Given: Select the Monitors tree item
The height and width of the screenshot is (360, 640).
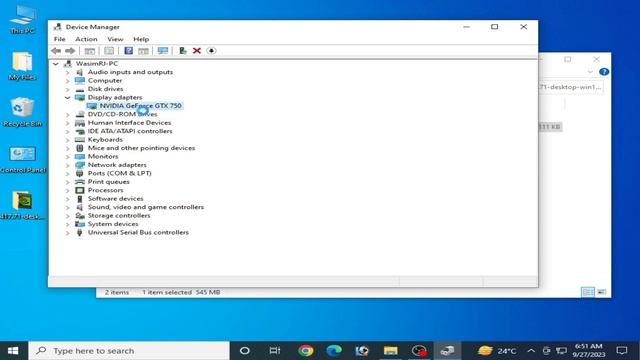Looking at the screenshot, I should pos(103,156).
